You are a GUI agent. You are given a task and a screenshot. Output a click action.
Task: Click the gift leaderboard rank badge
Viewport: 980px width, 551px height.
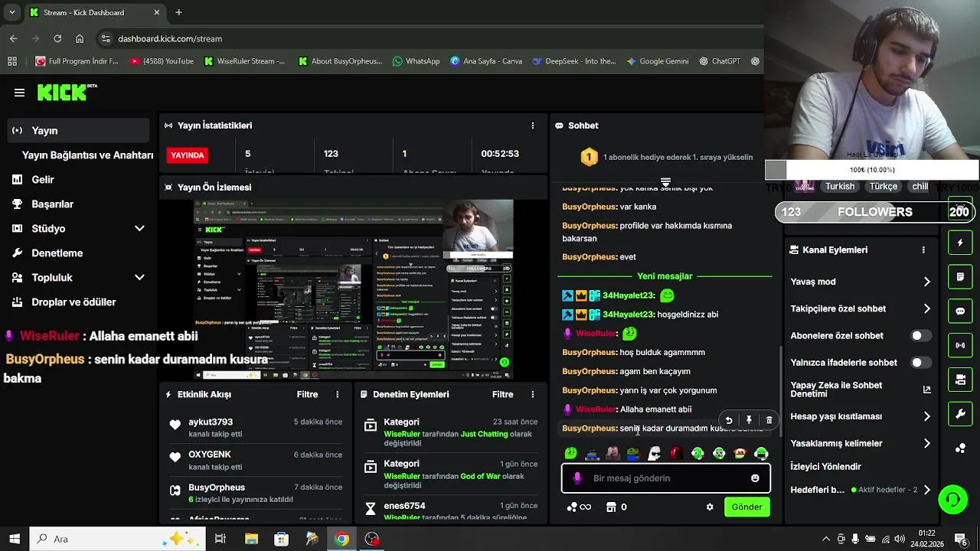coord(589,158)
